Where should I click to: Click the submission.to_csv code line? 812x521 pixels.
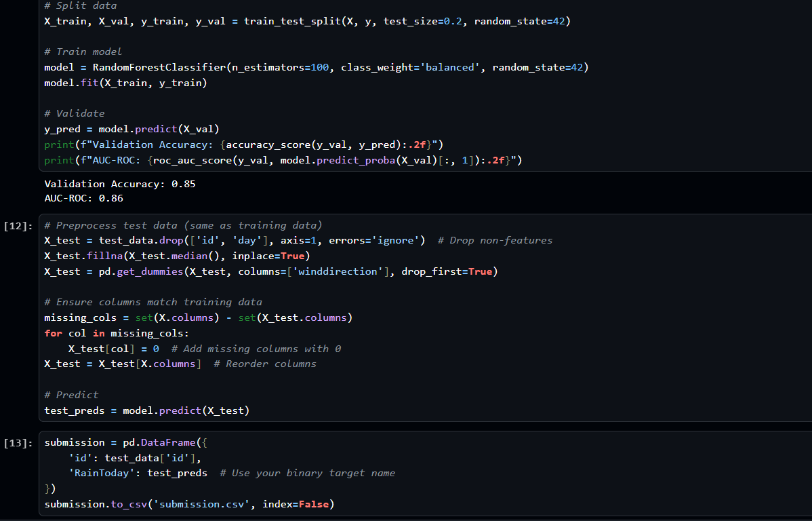pos(189,505)
